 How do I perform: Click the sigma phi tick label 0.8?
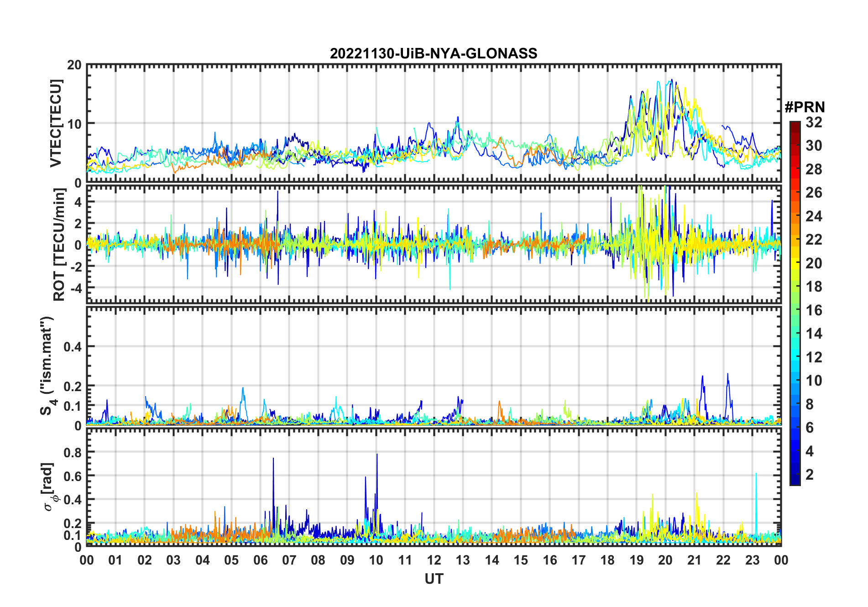coord(72,453)
